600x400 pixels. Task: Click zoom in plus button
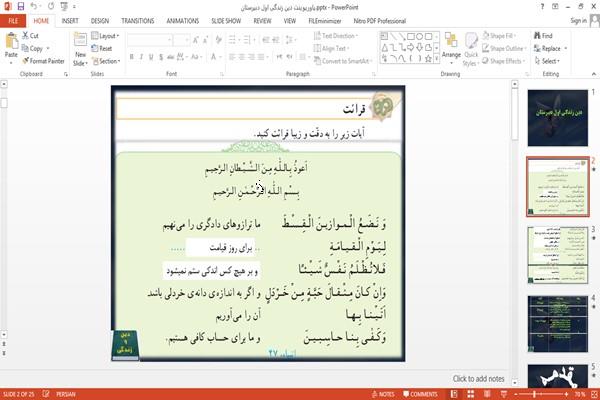[x=566, y=394]
